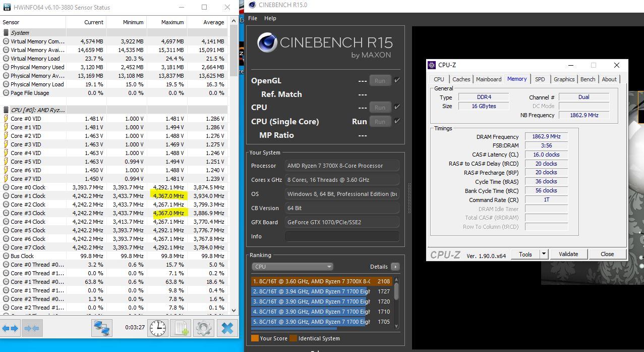Viewport: 644px width, 352px height.
Task: Run the OpenGL benchmark
Action: [x=380, y=80]
